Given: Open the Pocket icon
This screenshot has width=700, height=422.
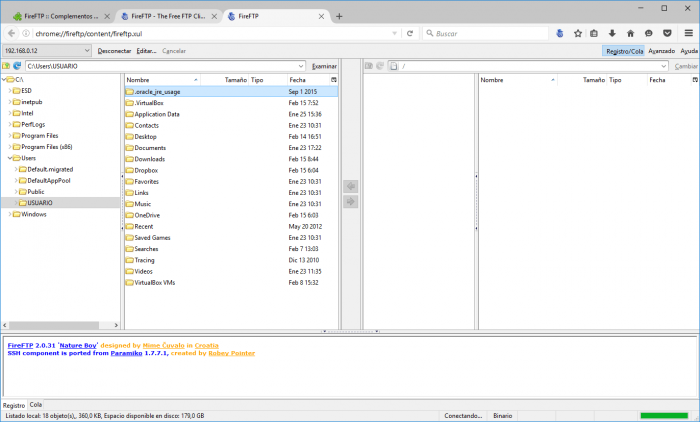Looking at the screenshot, I should pos(667,33).
